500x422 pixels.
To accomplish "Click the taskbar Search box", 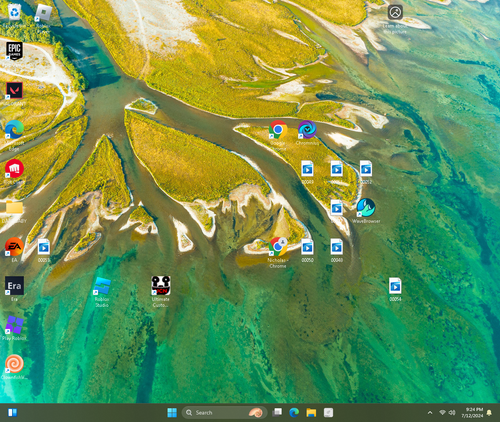I will tap(224, 413).
